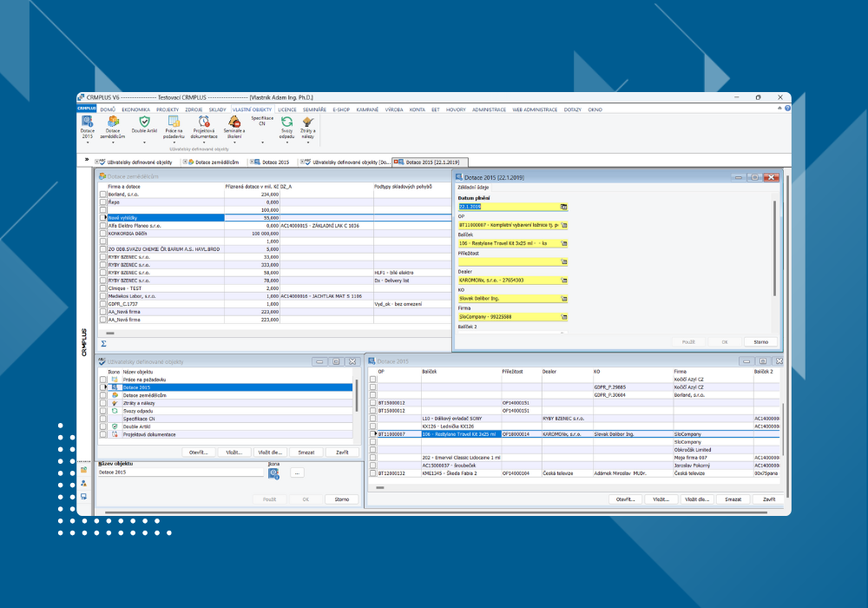Screen dimensions: 868x608
Task: Open lookup icon in the Příležitost field
Action: tap(564, 261)
